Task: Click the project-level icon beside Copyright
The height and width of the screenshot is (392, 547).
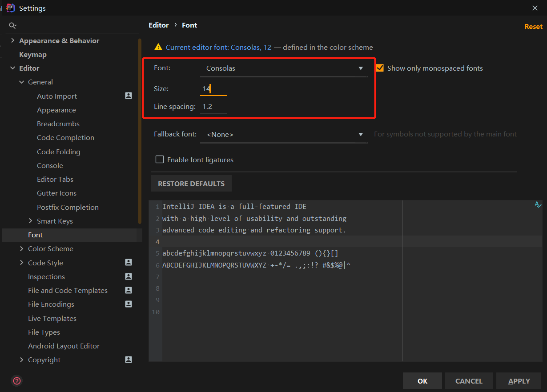Action: tap(129, 360)
